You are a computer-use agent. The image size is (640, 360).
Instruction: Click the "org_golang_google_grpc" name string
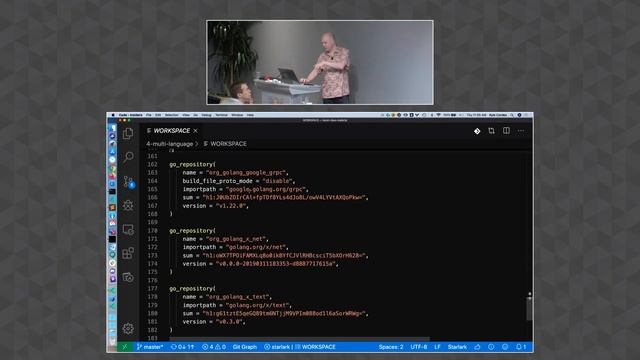pyautogui.click(x=247, y=173)
